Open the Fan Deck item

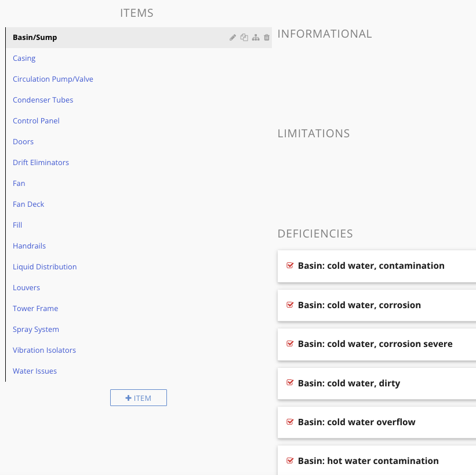pos(28,204)
